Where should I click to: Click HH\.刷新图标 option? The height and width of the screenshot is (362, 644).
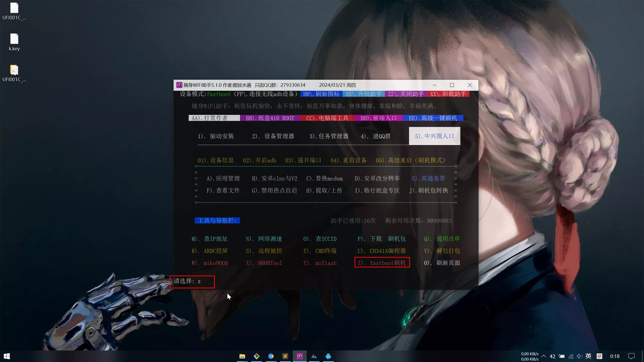coord(321,94)
